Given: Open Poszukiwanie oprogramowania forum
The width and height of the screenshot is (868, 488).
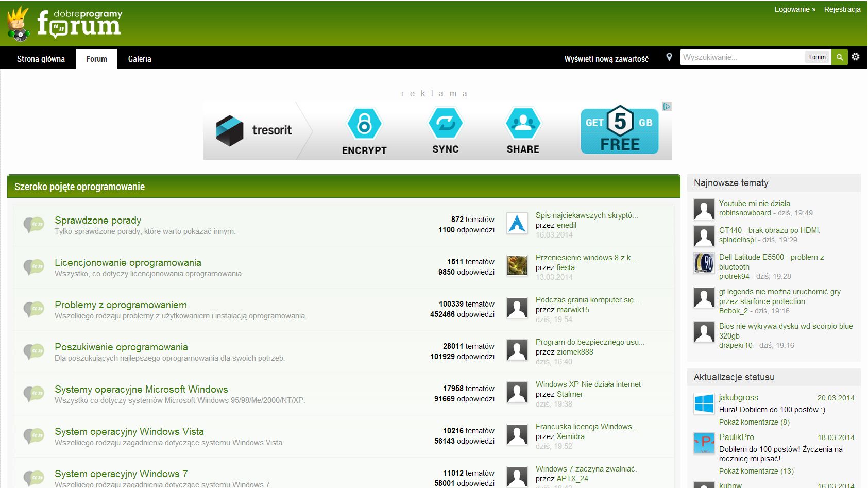Looking at the screenshot, I should (x=121, y=347).
